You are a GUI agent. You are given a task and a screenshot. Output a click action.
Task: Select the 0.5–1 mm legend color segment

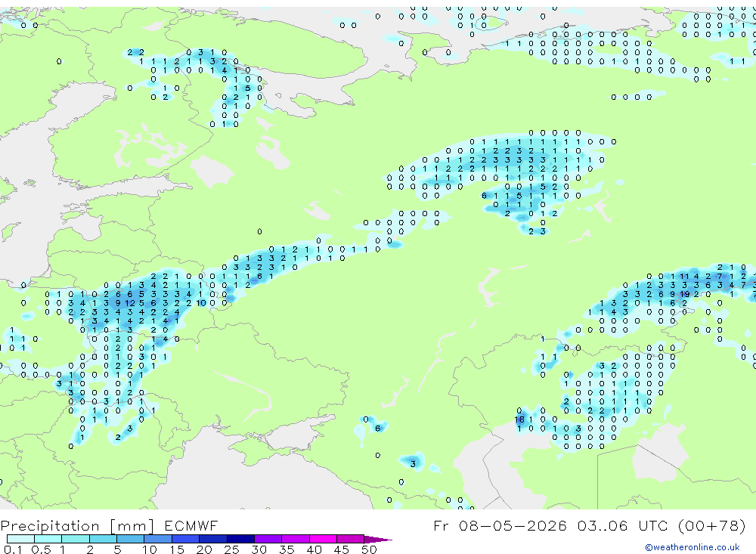coord(48,539)
